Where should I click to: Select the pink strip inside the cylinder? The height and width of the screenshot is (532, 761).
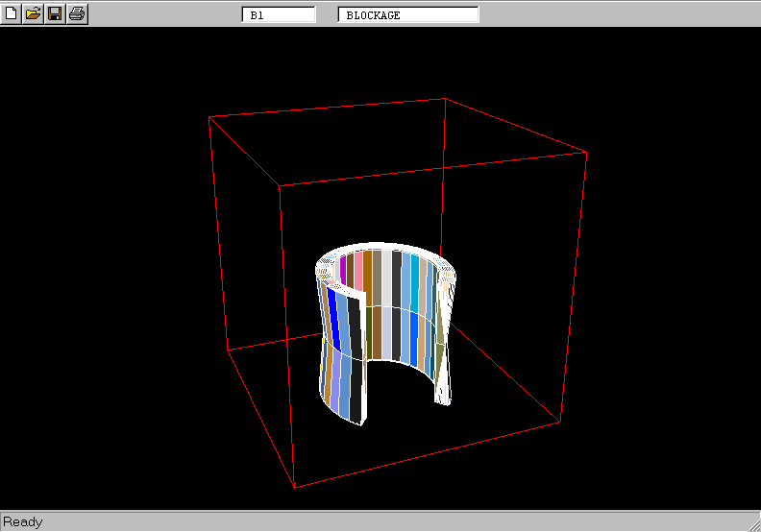tap(358, 269)
